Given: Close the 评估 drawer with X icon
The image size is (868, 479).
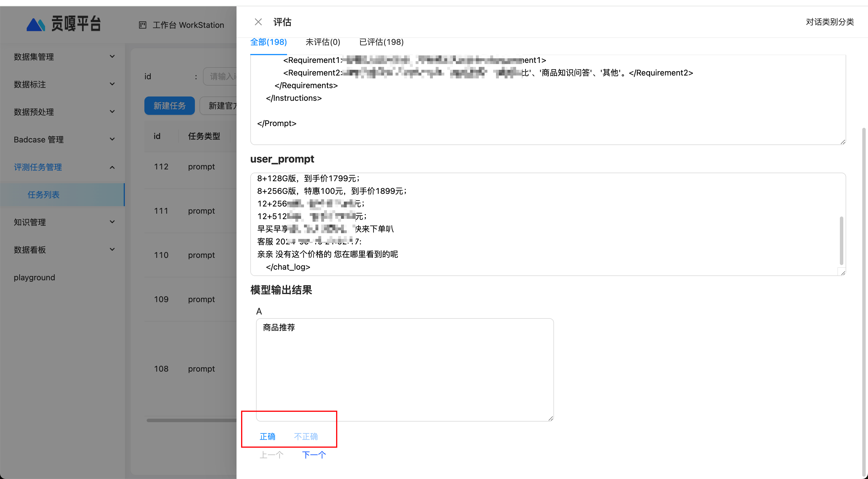Looking at the screenshot, I should tap(258, 22).
